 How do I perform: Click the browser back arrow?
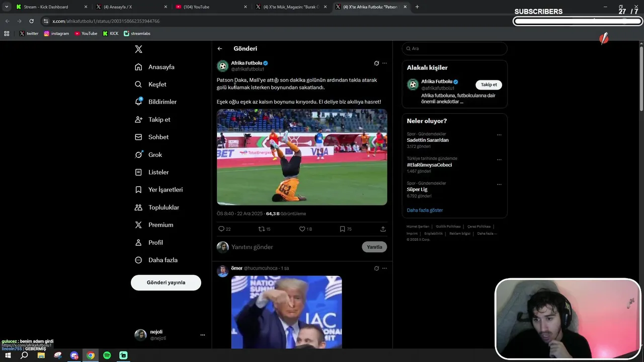tap(7, 21)
